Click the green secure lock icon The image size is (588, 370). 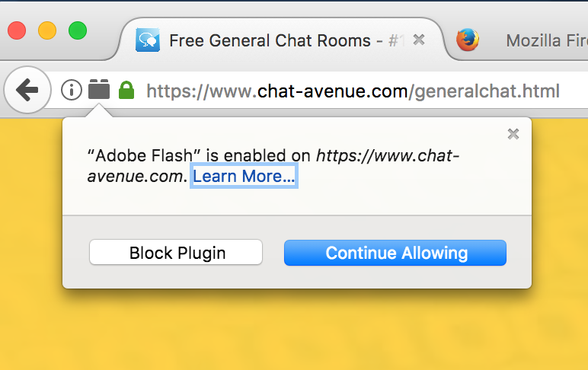[126, 91]
